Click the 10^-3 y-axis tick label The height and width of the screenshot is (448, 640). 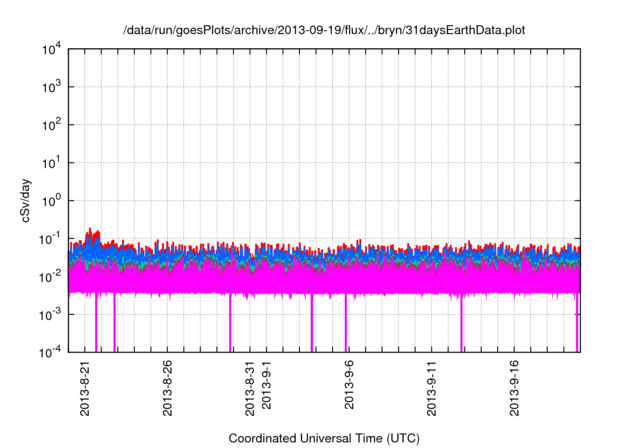pos(50,315)
